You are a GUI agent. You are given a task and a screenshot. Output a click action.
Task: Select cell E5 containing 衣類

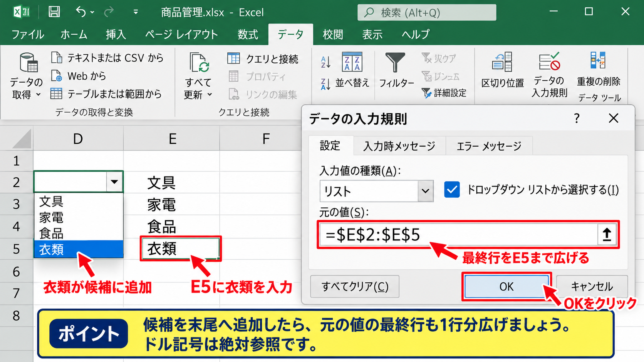pyautogui.click(x=181, y=249)
